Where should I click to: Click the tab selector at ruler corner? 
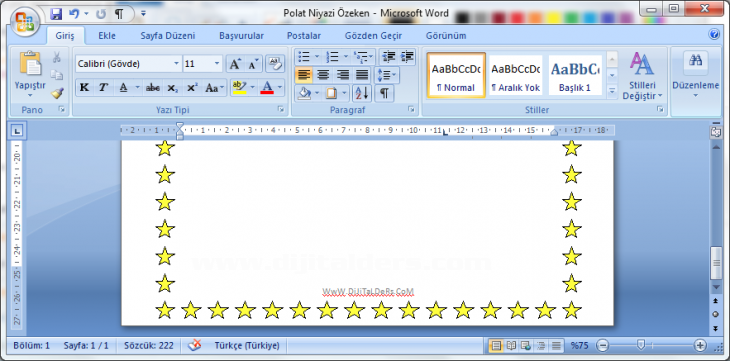tap(17, 131)
